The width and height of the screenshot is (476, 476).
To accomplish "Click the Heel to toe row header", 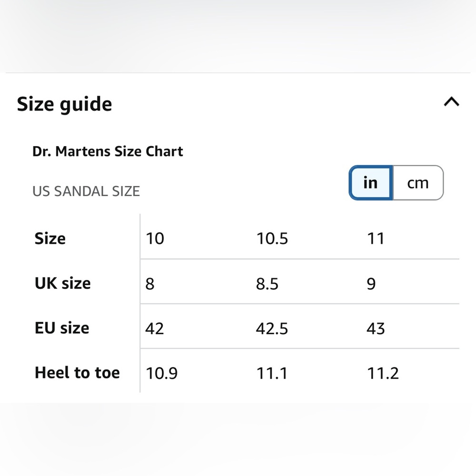I will point(78,373).
